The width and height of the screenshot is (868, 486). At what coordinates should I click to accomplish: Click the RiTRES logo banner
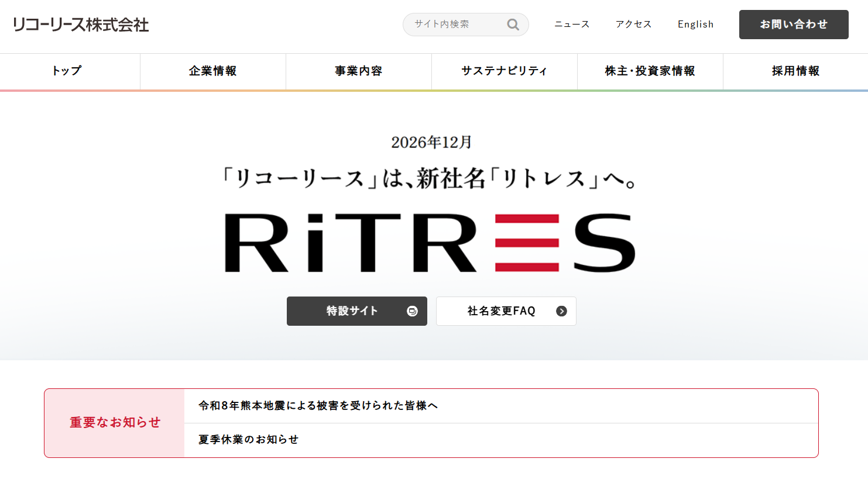[430, 243]
